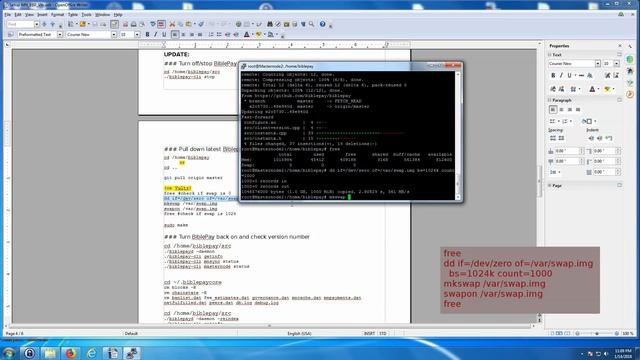This screenshot has width=640, height=360.
Task: Toggle Underline in the formatting toolbar
Action: [x=164, y=35]
